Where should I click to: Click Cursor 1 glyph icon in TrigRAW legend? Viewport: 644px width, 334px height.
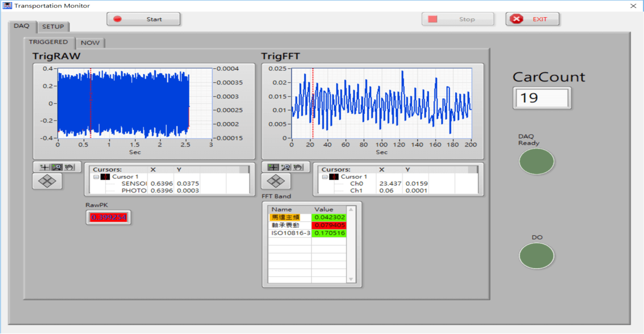(x=105, y=177)
